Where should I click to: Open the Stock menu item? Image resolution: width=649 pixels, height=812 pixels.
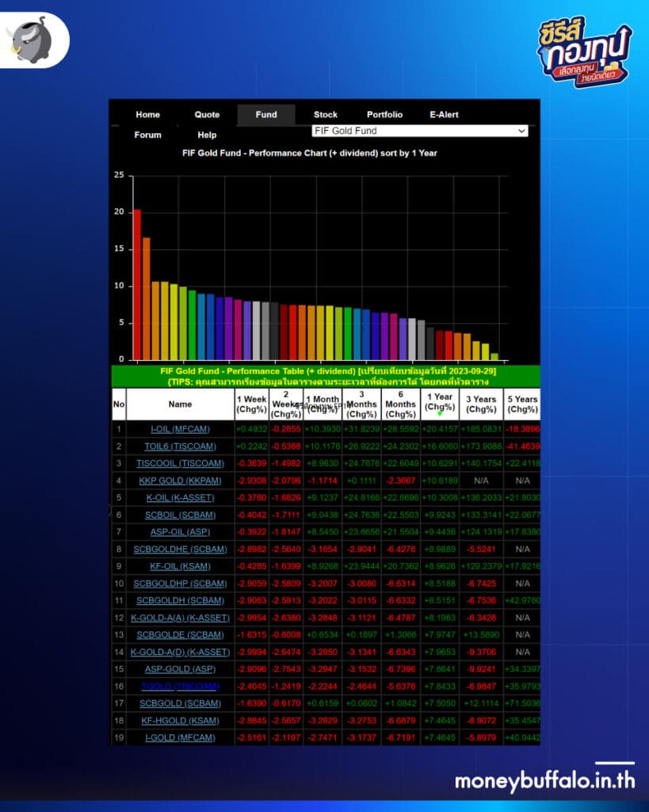pos(325,115)
